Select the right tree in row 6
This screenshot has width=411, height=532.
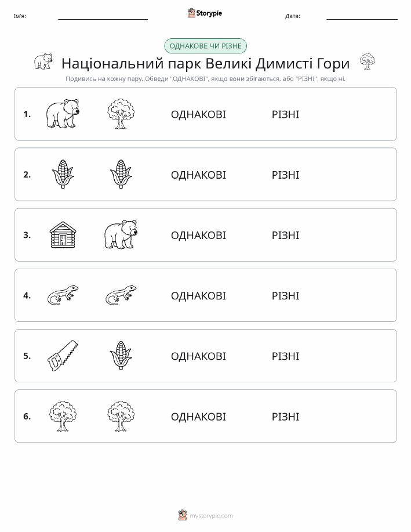coord(121,416)
